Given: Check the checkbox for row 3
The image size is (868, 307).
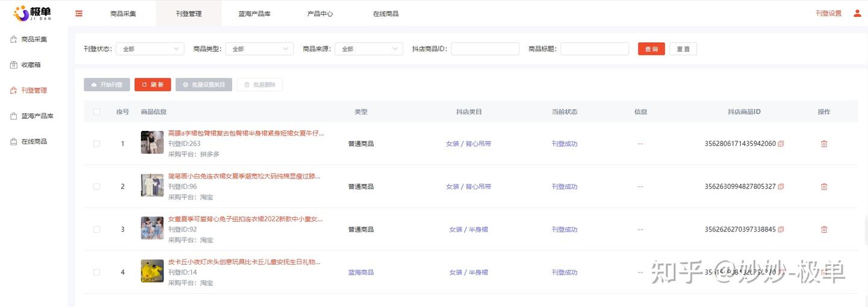Looking at the screenshot, I should (96, 229).
